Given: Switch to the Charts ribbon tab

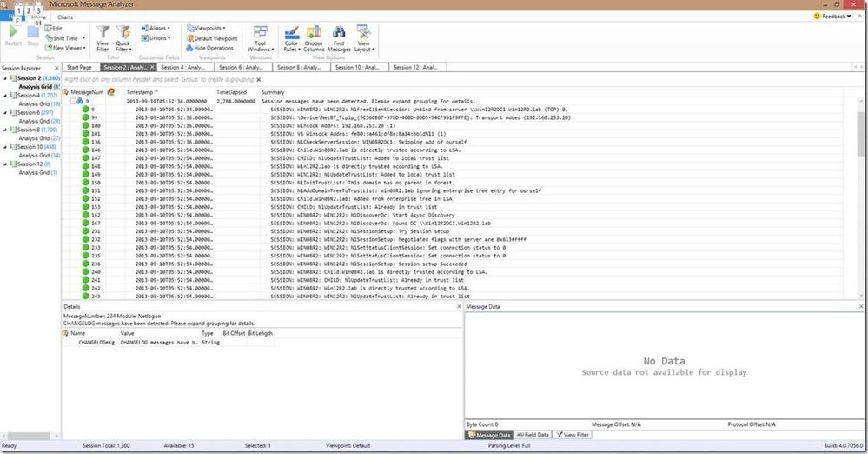Looking at the screenshot, I should [65, 17].
